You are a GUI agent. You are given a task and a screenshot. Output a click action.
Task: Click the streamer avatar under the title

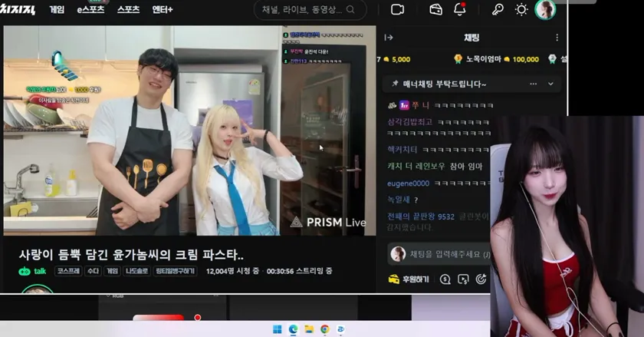[37, 289]
